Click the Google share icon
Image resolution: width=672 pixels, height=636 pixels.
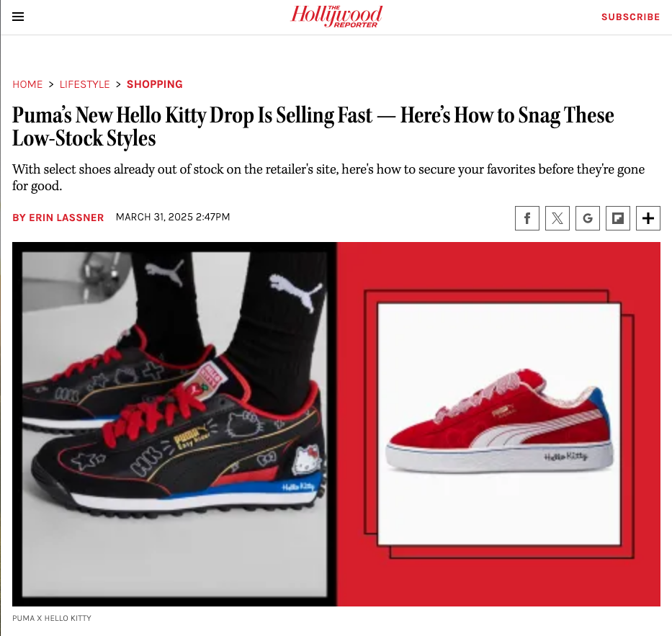pyautogui.click(x=588, y=218)
